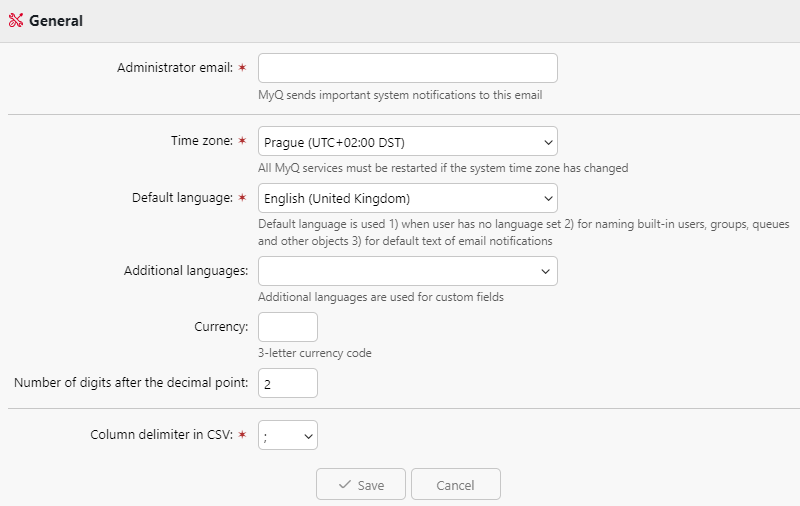Focus the Administrator email input field
This screenshot has width=800, height=506.
coord(407,68)
